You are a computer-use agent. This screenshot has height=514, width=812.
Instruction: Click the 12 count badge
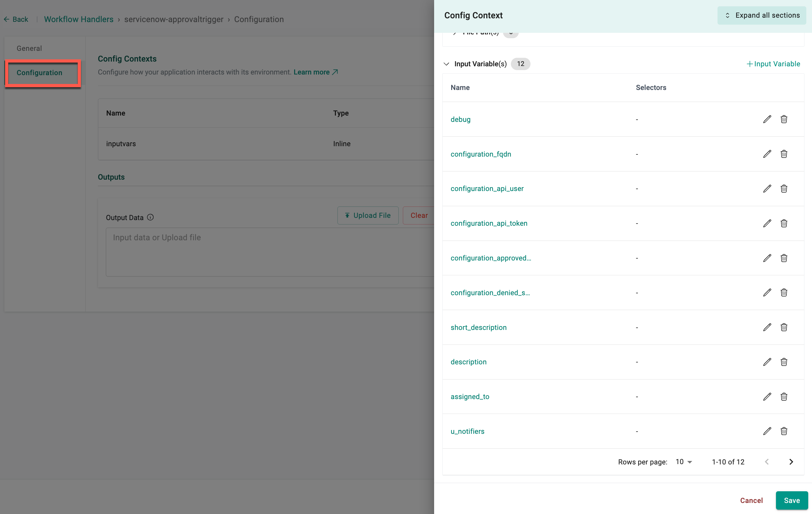coord(520,64)
